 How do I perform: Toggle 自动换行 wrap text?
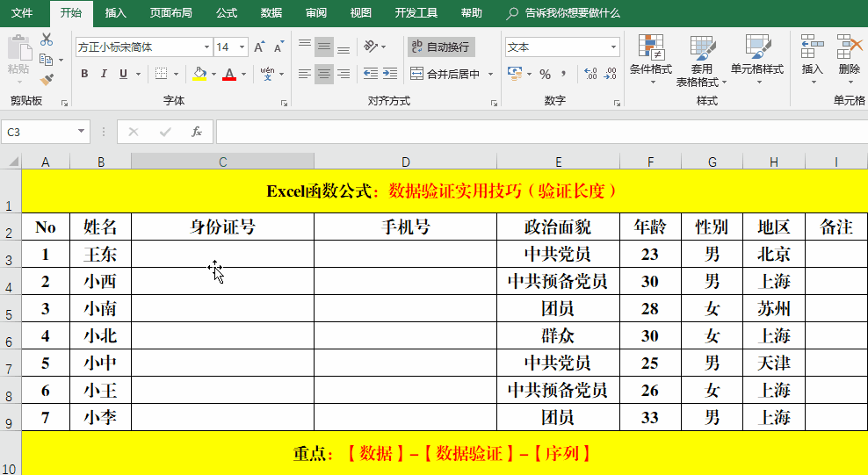point(441,47)
